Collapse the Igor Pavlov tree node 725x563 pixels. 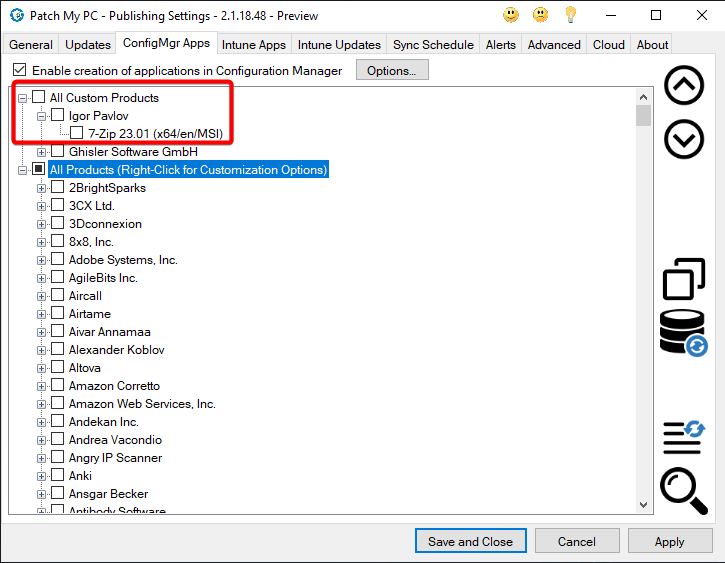42,116
